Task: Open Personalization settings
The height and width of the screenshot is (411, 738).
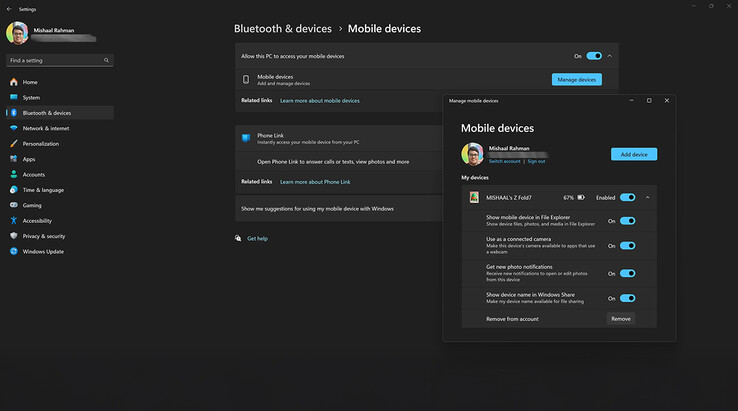Action: pyautogui.click(x=60, y=144)
